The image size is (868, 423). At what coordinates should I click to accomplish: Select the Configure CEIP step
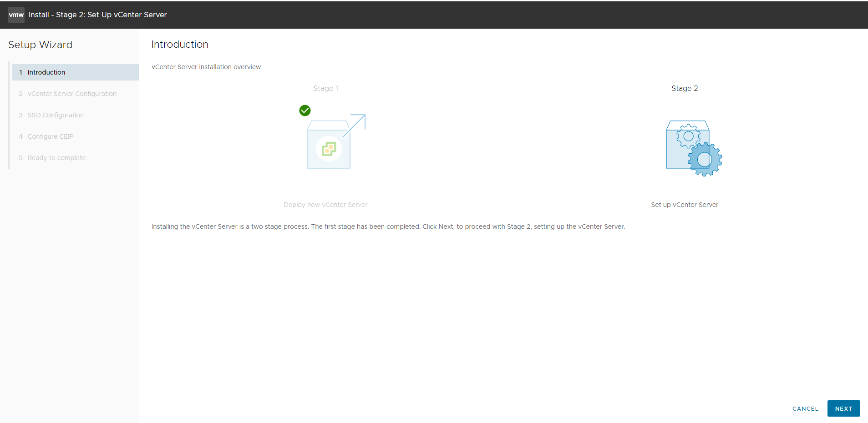pos(75,136)
